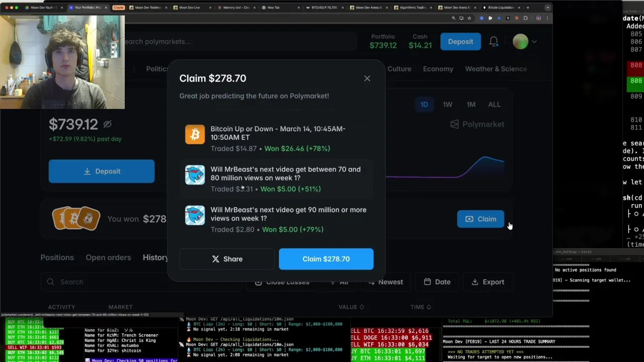Switch to the BTCUSD.P chart browser tab
The height and width of the screenshot is (362, 644).
(324, 8)
